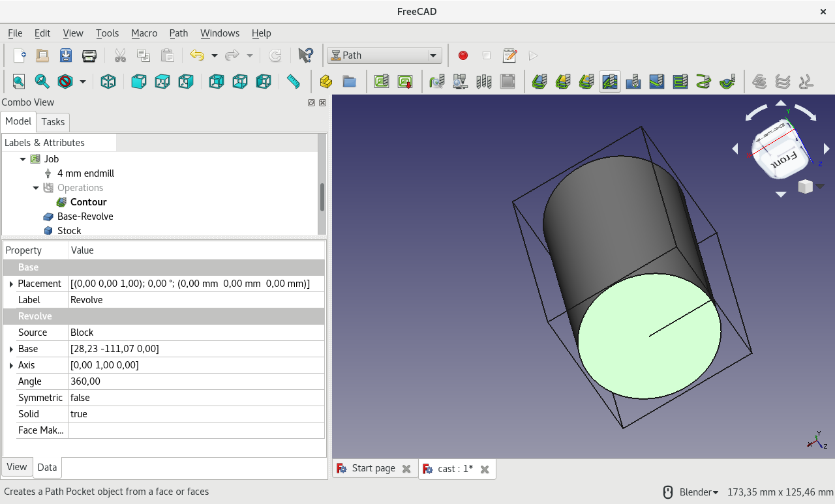Open the Tool Library manager icon

coord(483,82)
